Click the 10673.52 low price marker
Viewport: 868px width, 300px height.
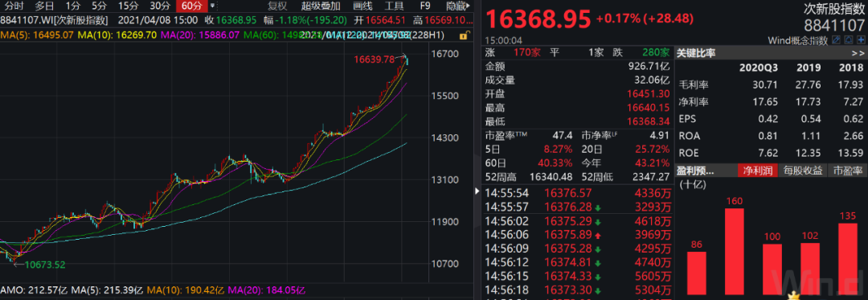(45, 264)
